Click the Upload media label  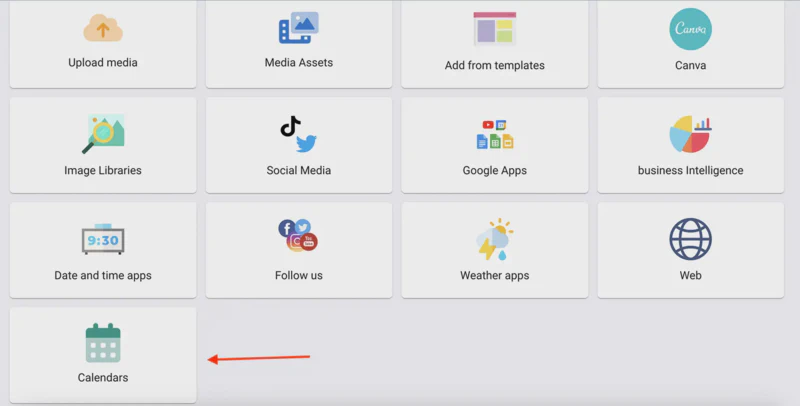pos(103,63)
